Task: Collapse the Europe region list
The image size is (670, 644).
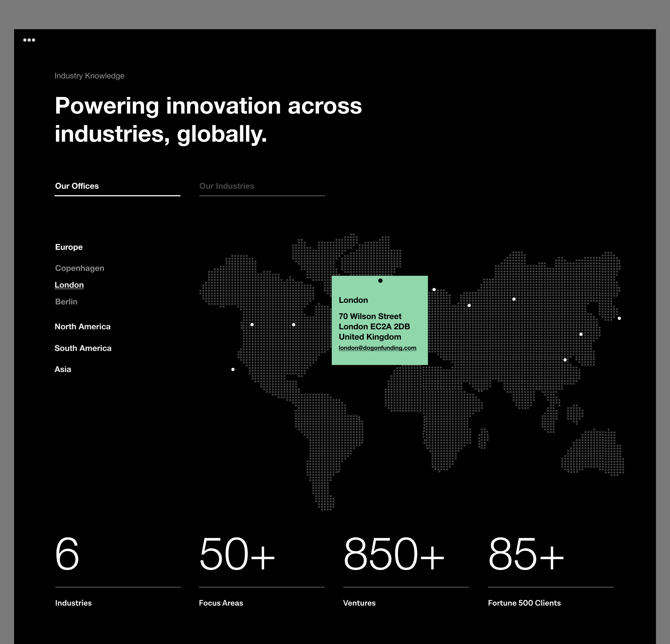Action: (x=69, y=247)
